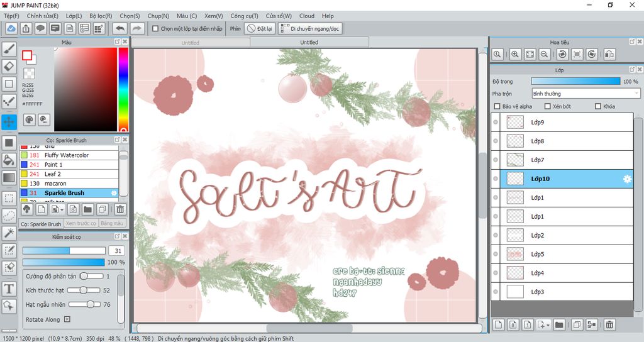Open Sparkle Brush settings gear
Image resolution: width=644 pixels, height=342 pixels.
point(114,193)
